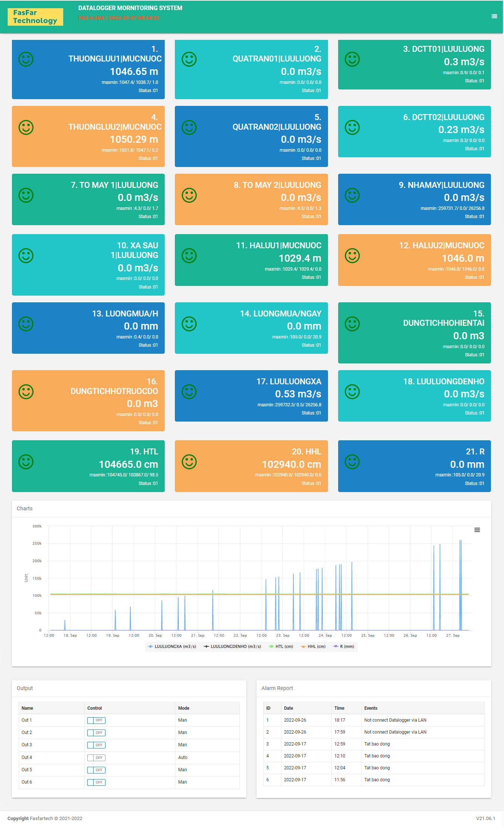Screen dimensions: 504x835
Task: Click the FasFar Technology logo
Action: click(x=35, y=17)
